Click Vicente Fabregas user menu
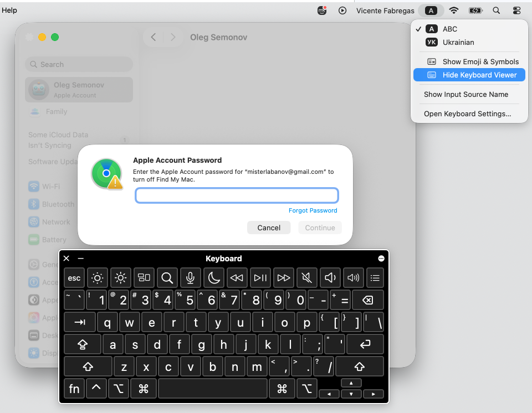 385,11
